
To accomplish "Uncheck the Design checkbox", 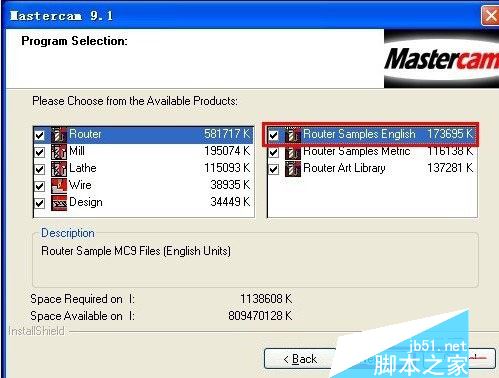I will click(40, 203).
